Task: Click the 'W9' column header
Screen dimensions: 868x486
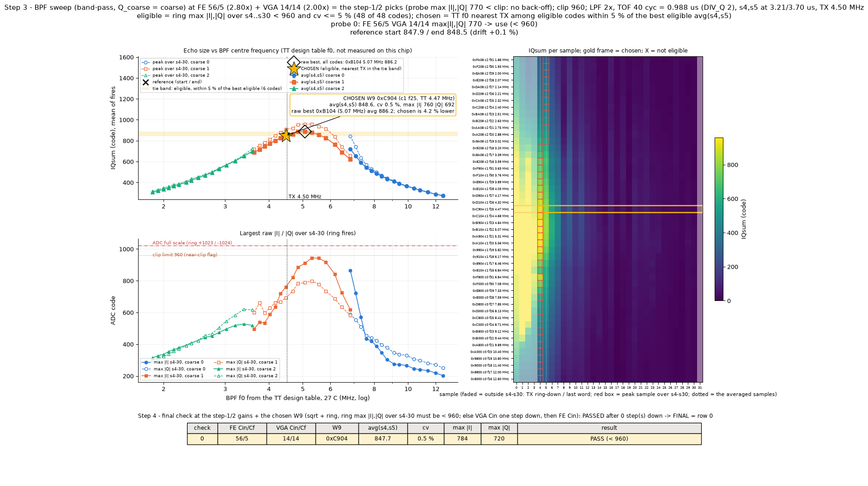Action: click(337, 428)
